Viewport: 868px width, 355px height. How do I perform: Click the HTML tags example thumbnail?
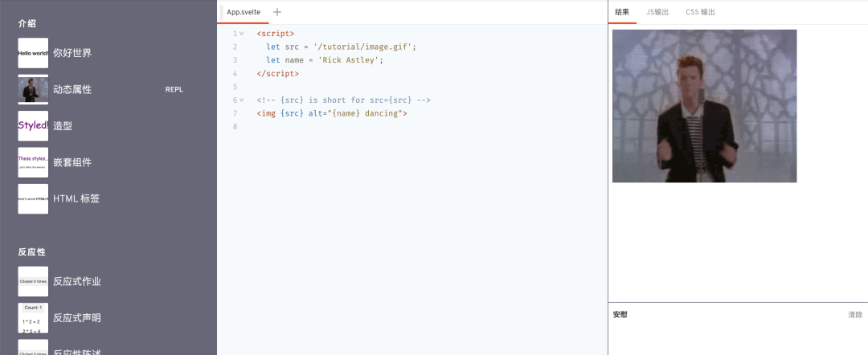pos(33,198)
